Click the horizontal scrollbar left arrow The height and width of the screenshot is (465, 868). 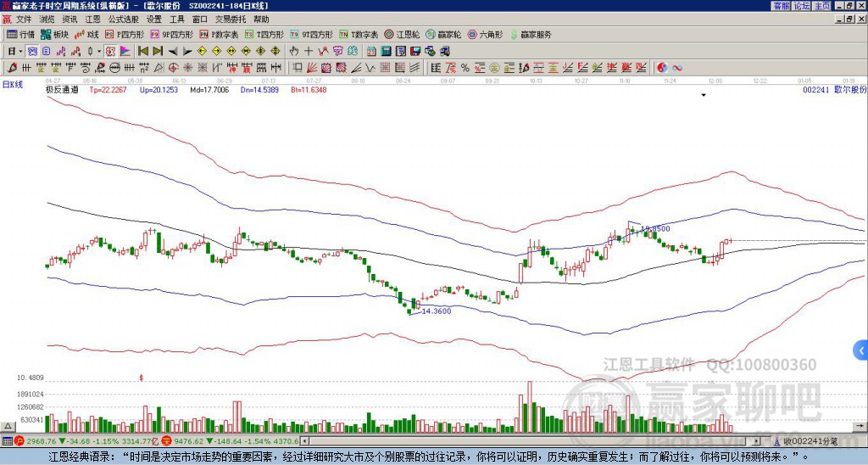pyautogui.click(x=304, y=441)
